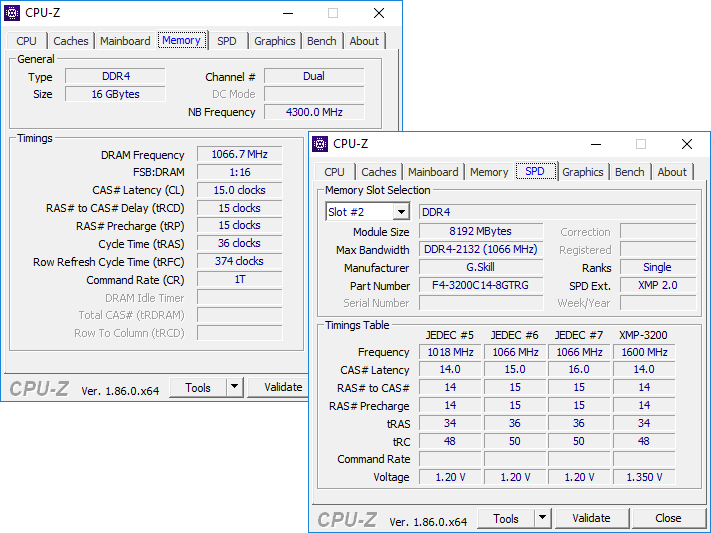The height and width of the screenshot is (533, 711).
Task: Click the Size value 16 GBytes
Action: pyautogui.click(x=116, y=94)
